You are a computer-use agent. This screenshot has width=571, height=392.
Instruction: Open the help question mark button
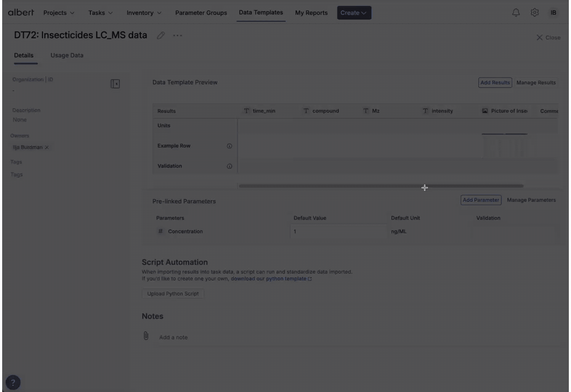pyautogui.click(x=13, y=382)
